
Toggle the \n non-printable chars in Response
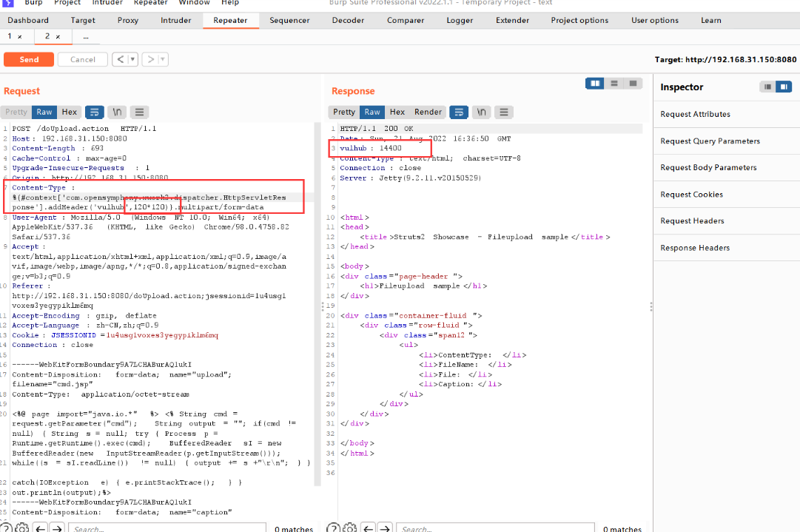pos(482,112)
